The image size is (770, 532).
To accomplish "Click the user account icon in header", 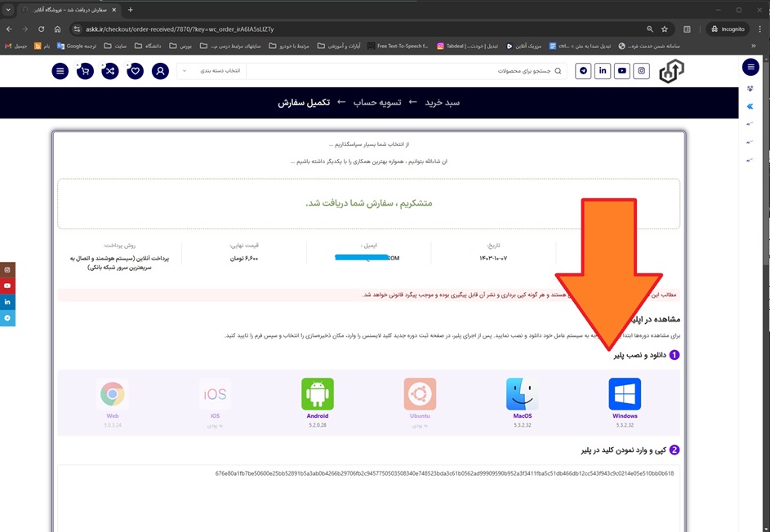I will 161,71.
